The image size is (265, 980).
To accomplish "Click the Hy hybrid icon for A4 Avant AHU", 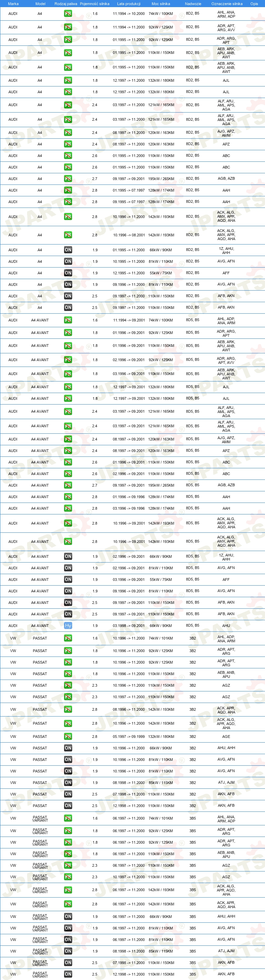I will coord(68,625).
